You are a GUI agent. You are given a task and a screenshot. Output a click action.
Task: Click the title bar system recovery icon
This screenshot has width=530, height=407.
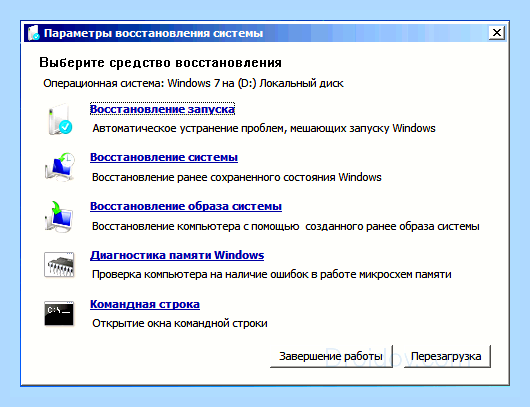click(33, 33)
